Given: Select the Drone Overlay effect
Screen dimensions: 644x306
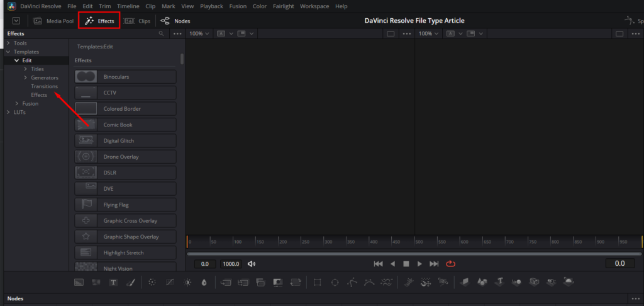Looking at the screenshot, I should (125, 157).
